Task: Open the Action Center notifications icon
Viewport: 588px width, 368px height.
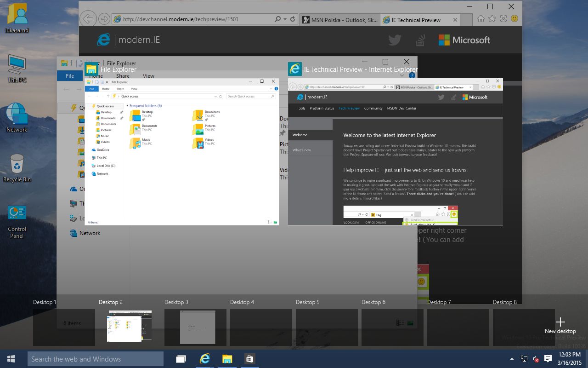Action: click(548, 359)
